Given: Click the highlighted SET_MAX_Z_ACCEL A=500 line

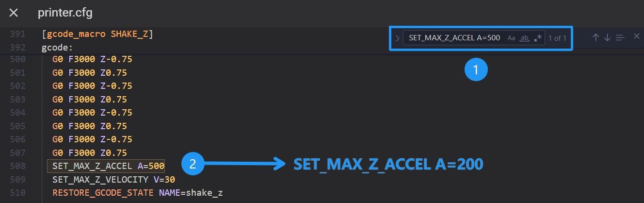Looking at the screenshot, I should pyautogui.click(x=108, y=166).
